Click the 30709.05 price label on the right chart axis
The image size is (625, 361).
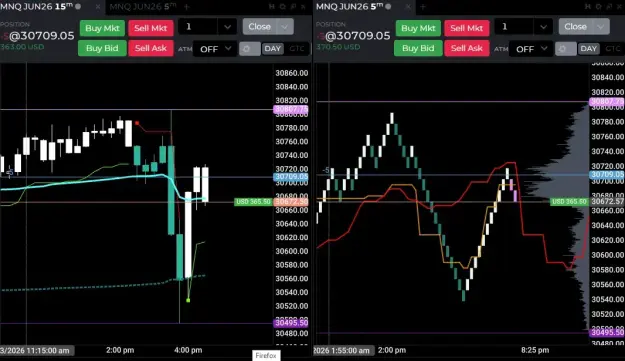click(x=607, y=175)
